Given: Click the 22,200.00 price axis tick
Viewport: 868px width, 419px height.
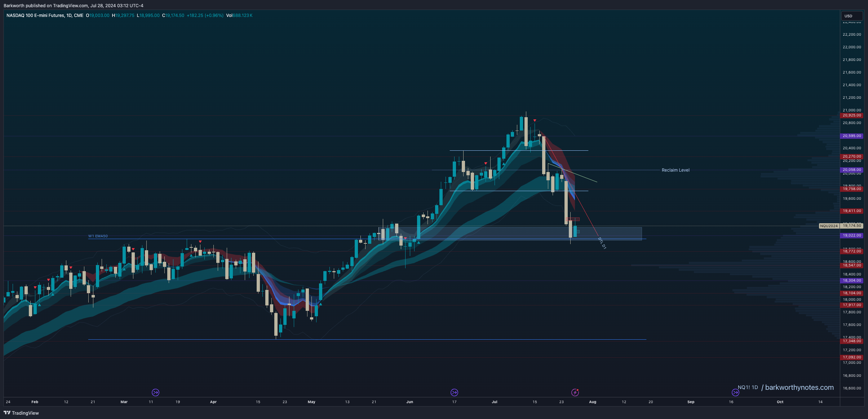Looking at the screenshot, I should 852,35.
